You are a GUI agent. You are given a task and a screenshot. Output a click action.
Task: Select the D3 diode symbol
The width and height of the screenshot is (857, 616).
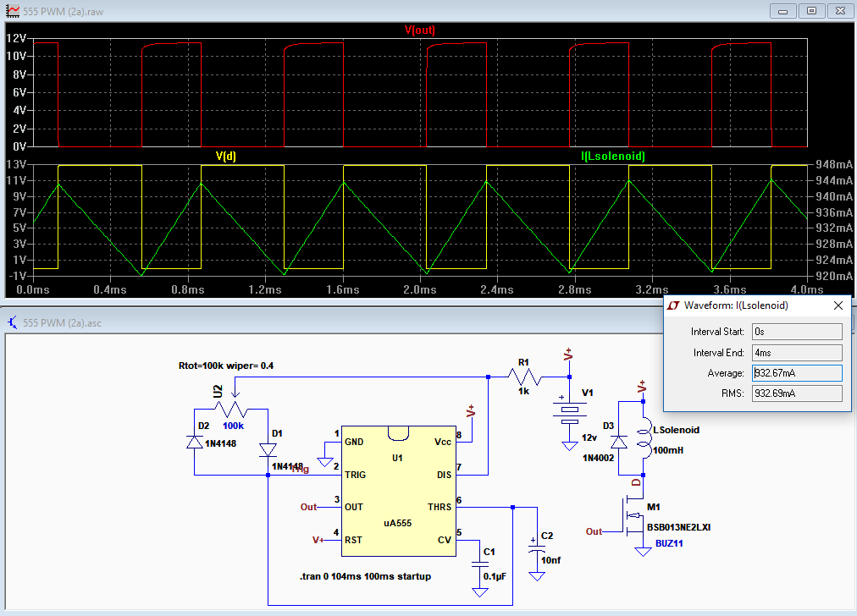click(619, 442)
